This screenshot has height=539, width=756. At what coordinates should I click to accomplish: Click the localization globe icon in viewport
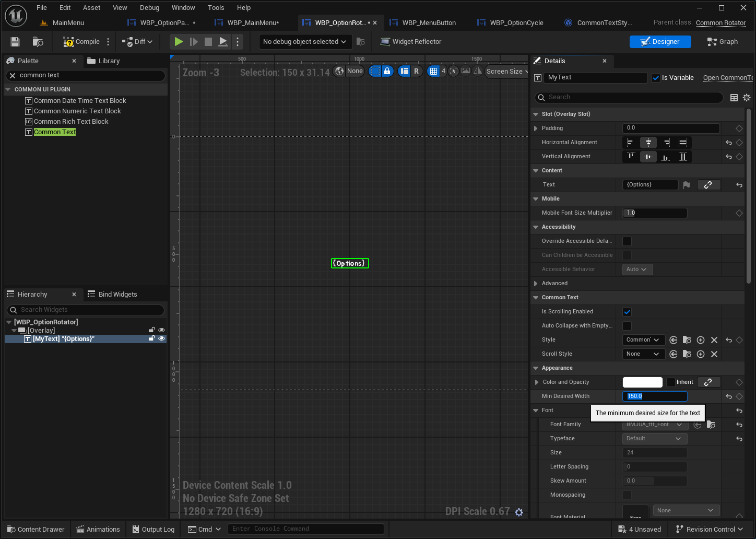pyautogui.click(x=339, y=72)
